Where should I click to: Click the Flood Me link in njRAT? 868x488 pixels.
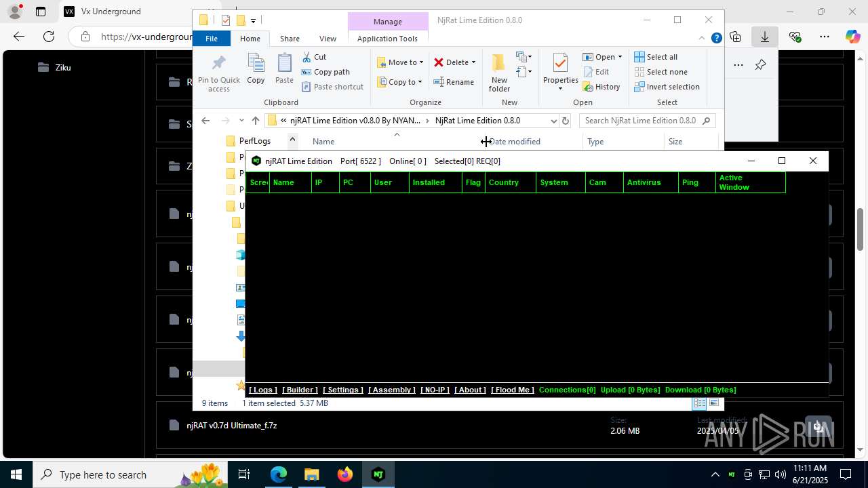point(513,390)
